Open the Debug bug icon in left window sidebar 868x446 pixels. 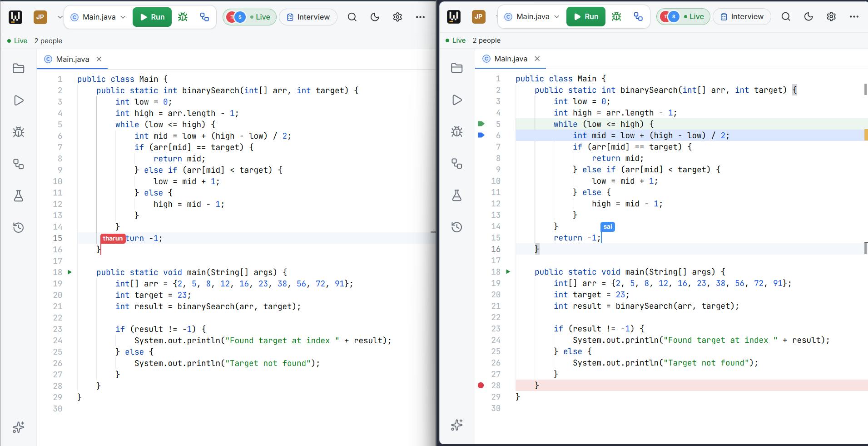[19, 132]
